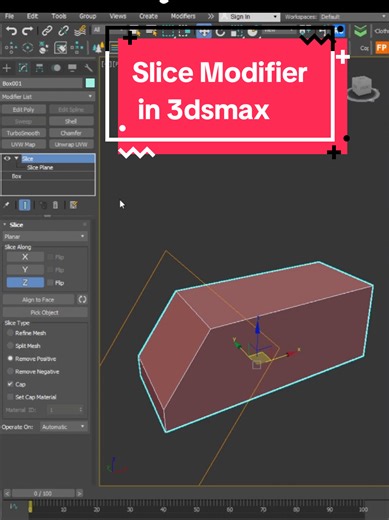Click the Undo arrow icon
The image size is (389, 520).
pyautogui.click(x=11, y=31)
